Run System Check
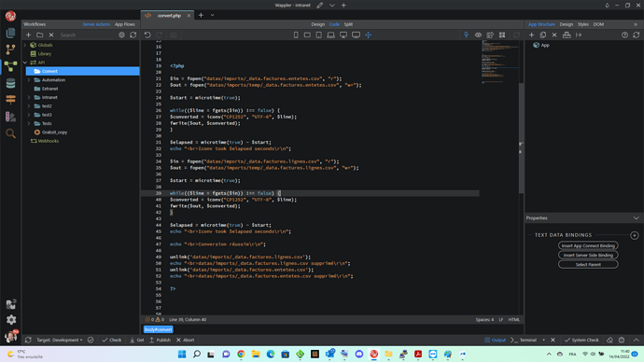Screen dimensions: 644x362 tap(581, 340)
